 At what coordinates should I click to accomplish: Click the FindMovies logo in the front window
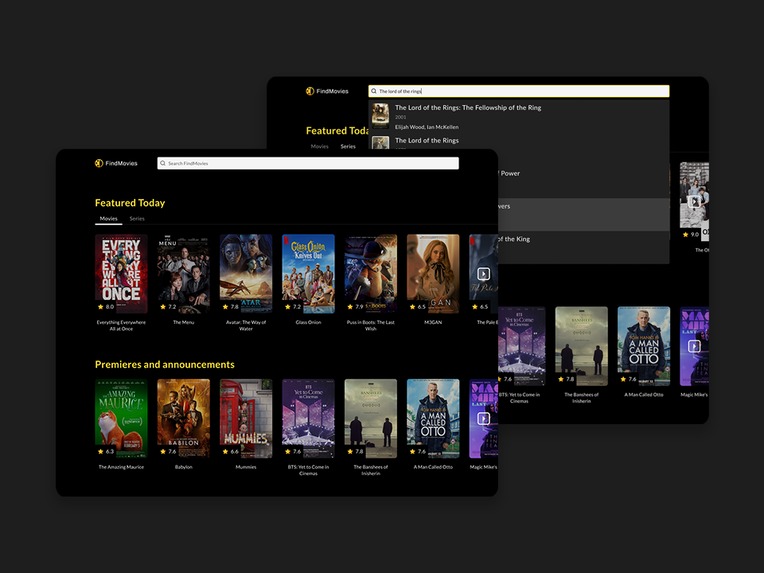click(x=116, y=163)
